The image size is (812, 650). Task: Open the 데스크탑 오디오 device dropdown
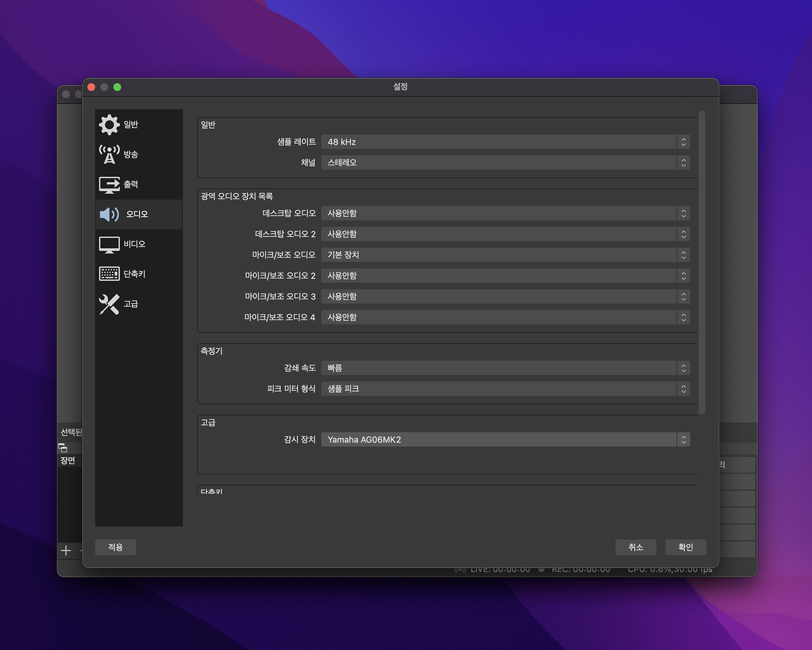(x=505, y=213)
